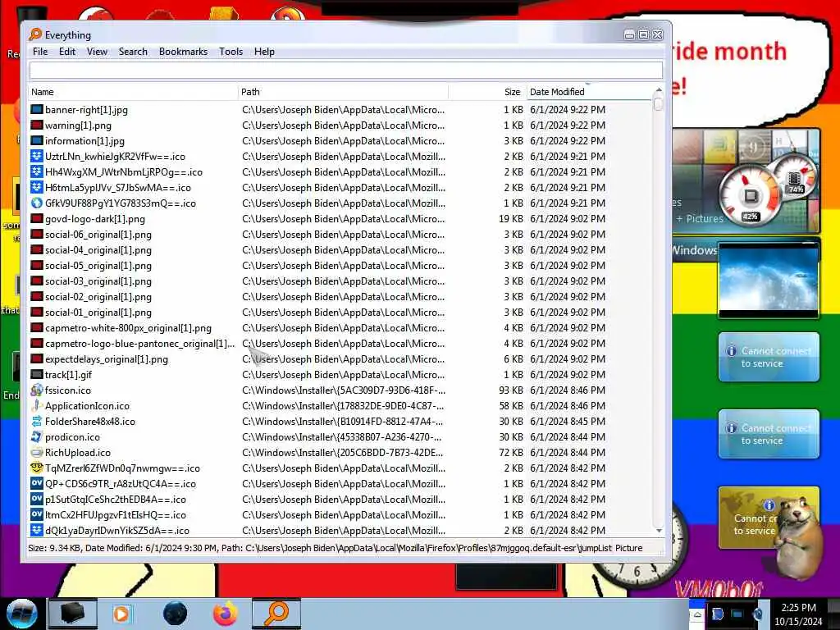Select social-02_original[1].png file name

(x=98, y=297)
